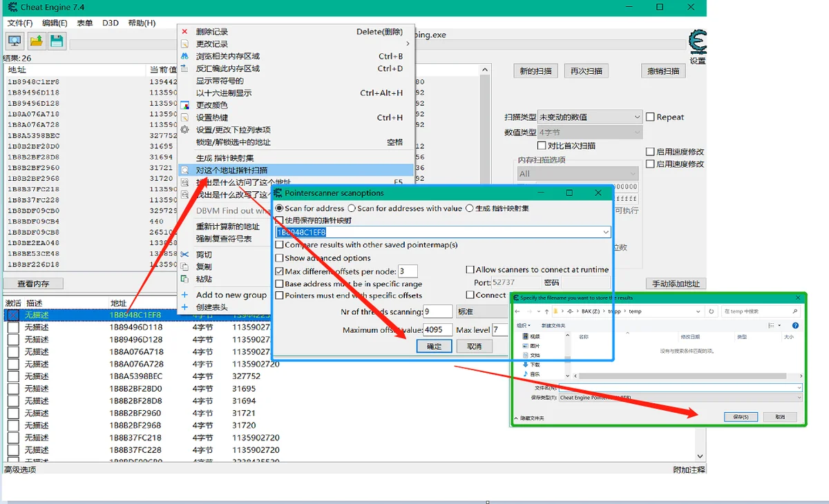The height and width of the screenshot is (504, 829).
Task: Open the process selector computer icon
Action: pyautogui.click(x=14, y=41)
